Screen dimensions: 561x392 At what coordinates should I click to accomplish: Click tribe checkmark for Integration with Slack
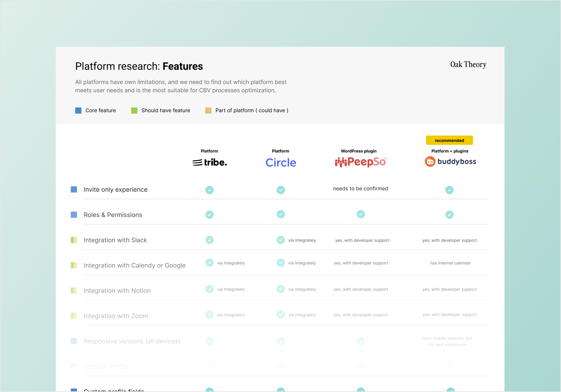210,240
